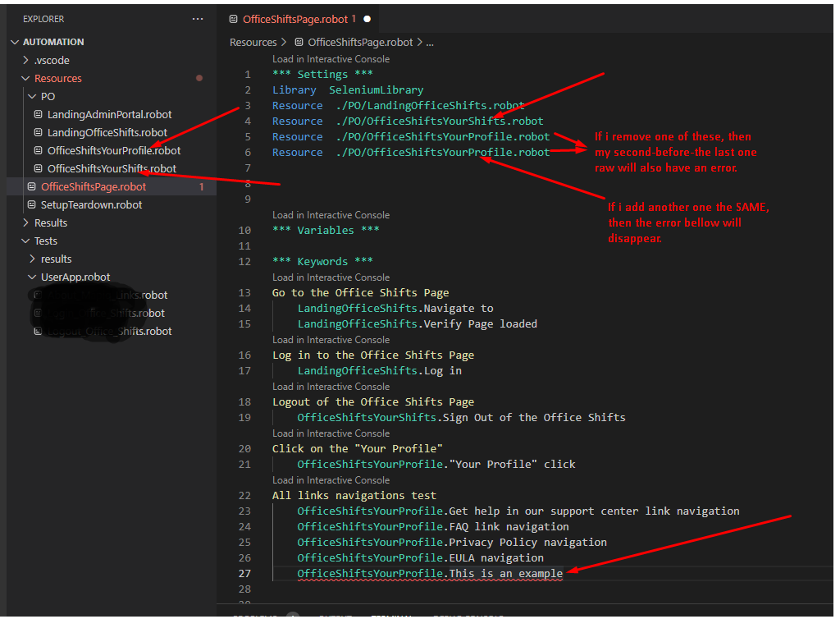Image resolution: width=840 pixels, height=619 pixels.
Task: Click the LandingAdminPortal.robot file icon
Action: pos(38,114)
